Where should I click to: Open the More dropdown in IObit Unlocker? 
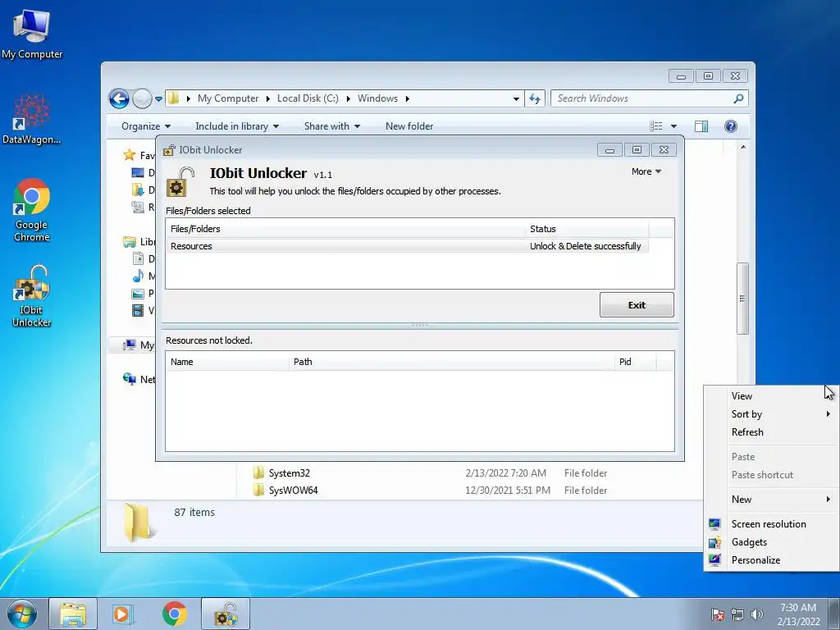pyautogui.click(x=646, y=171)
